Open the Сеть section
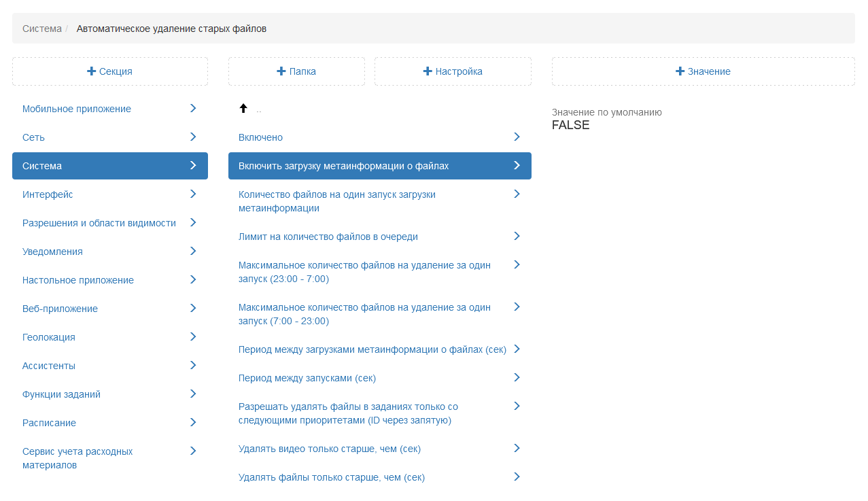868x501 pixels. tap(34, 137)
